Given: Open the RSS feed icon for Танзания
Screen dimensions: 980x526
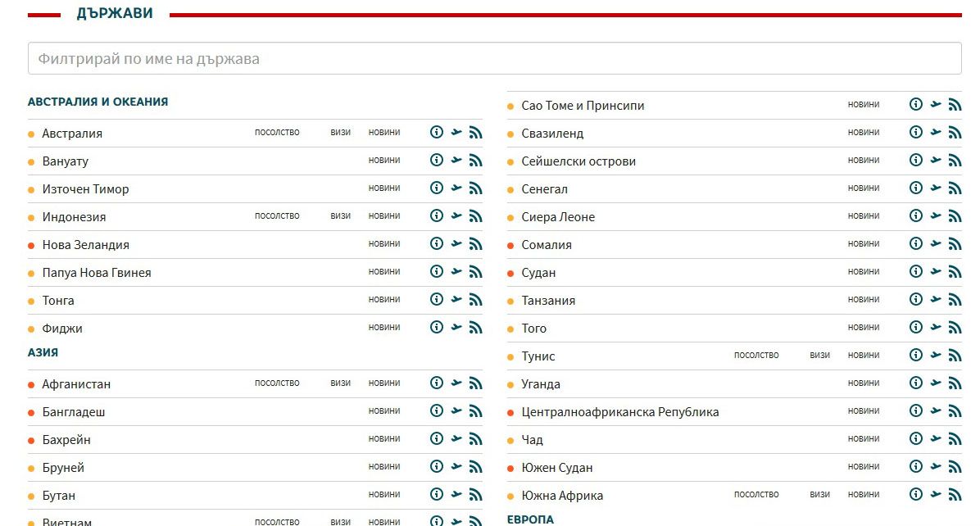Looking at the screenshot, I should 955,300.
